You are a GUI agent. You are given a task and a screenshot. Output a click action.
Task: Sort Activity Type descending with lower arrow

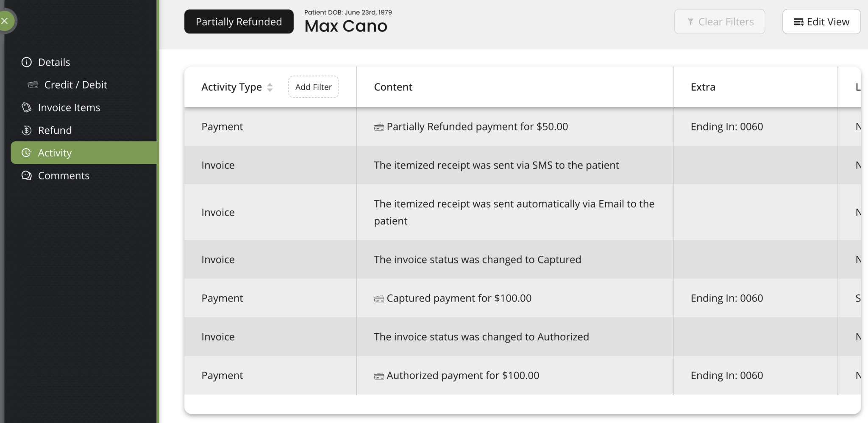tap(270, 89)
